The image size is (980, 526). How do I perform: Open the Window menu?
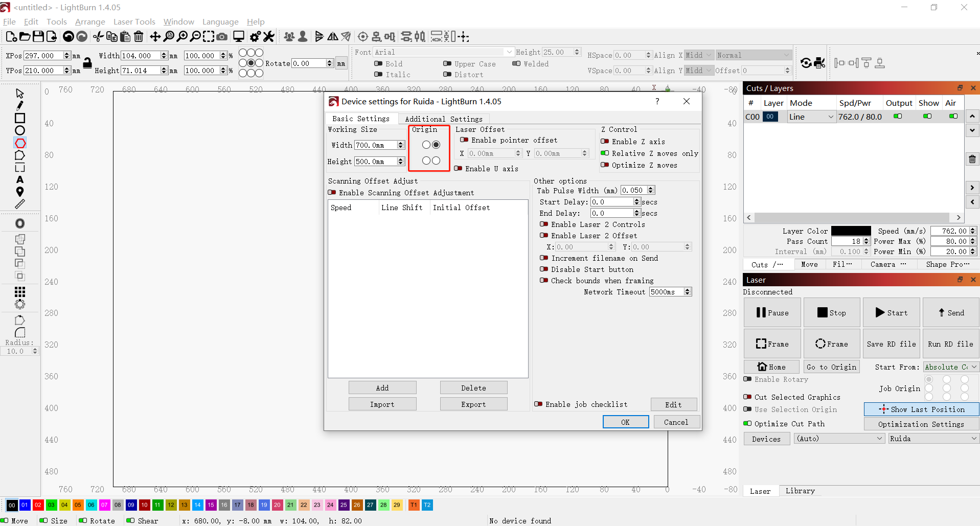point(178,21)
